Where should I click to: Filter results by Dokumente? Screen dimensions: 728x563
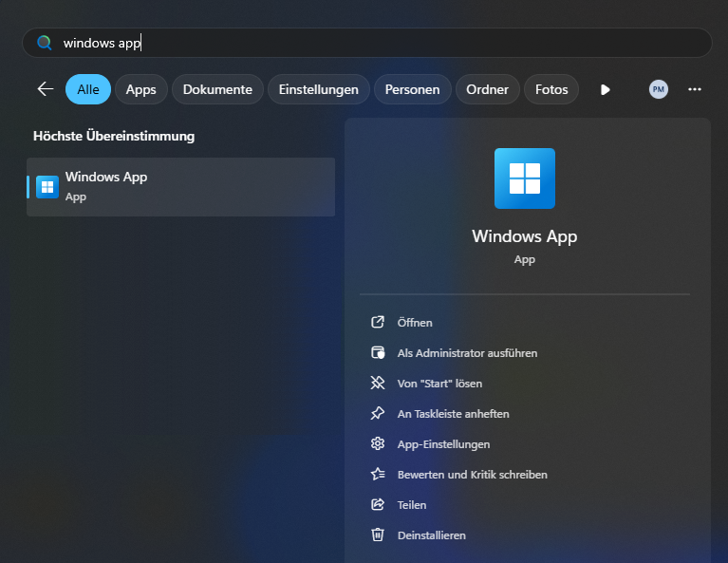pos(217,89)
